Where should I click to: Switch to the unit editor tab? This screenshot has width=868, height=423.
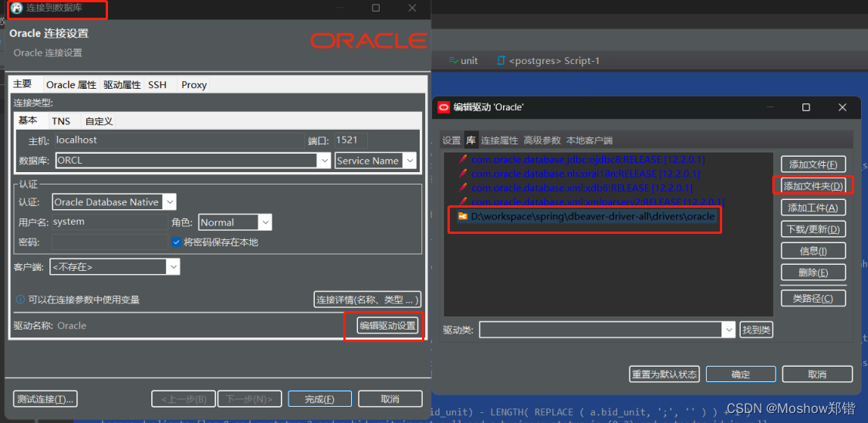tap(464, 60)
